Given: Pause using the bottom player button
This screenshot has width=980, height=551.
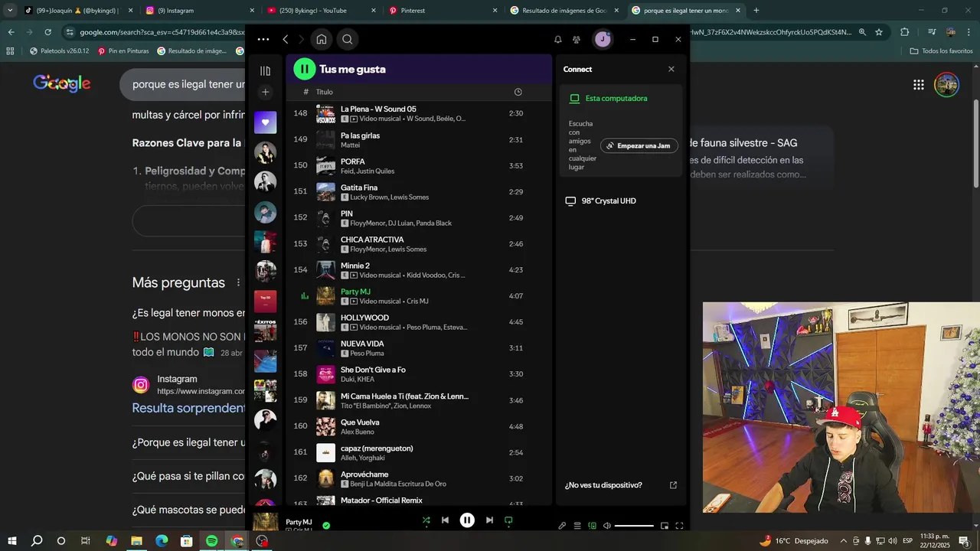Looking at the screenshot, I should pos(467,520).
